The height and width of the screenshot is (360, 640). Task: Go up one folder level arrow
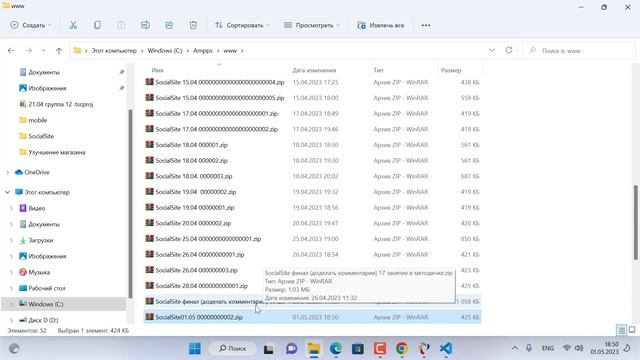coord(59,51)
